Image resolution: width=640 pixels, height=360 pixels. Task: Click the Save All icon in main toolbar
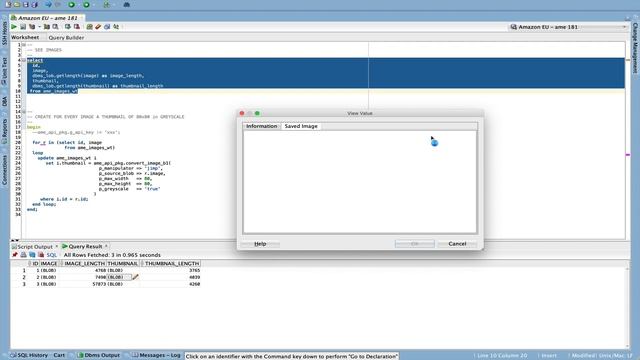[34, 4]
